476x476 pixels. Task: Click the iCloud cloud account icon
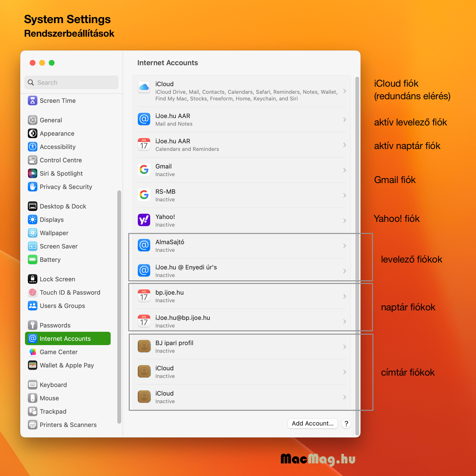pos(144,87)
